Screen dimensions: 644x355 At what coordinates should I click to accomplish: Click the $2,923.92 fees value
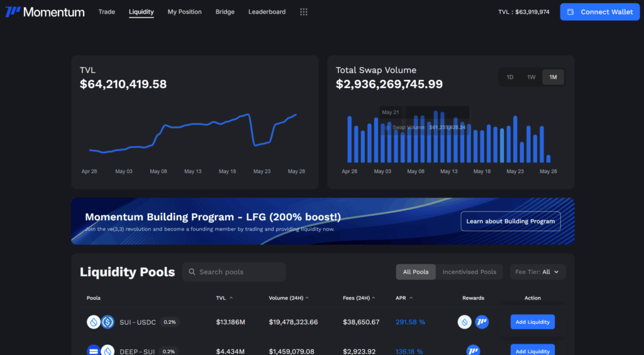point(359,351)
